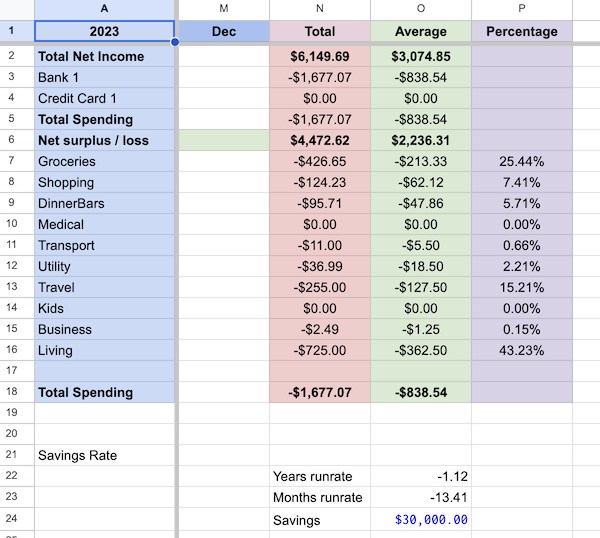Screen dimensions: 600x538
Task: Select the Utility label cell
Action: pyautogui.click(x=104, y=266)
